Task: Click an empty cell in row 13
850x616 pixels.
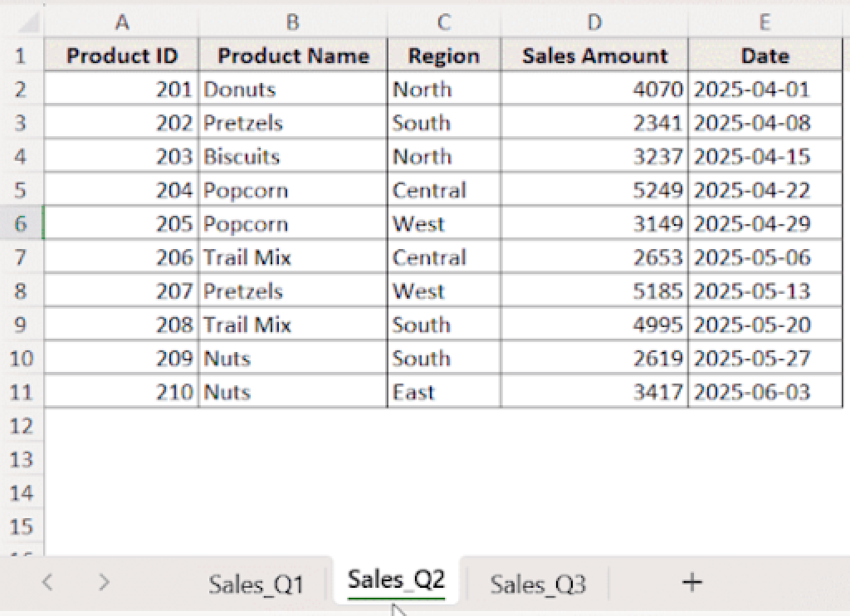Action: (x=292, y=459)
